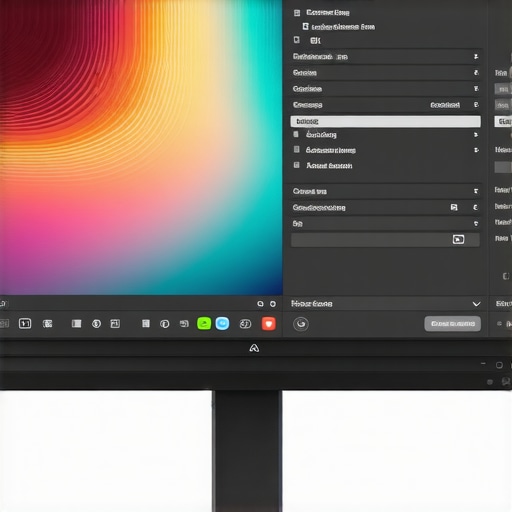Viewport: 512px width, 512px height.
Task: Click the red-orange shield icon in the toolbar
Action: pos(269,324)
